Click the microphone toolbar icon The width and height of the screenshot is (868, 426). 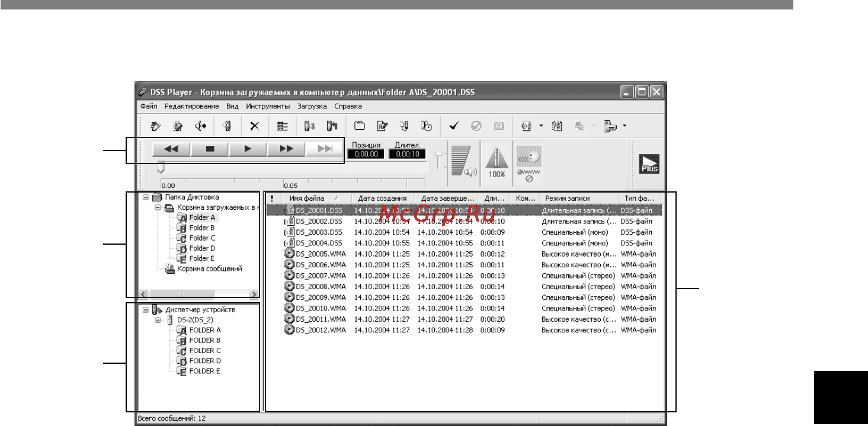coord(404,126)
